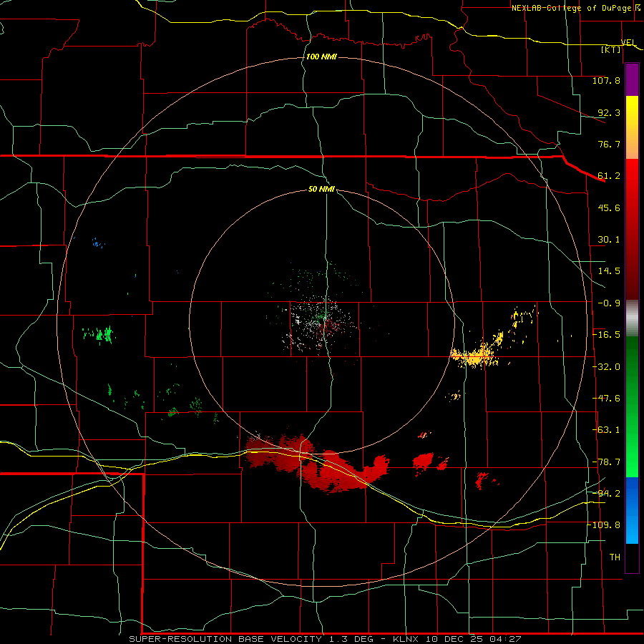Click the -63.1 velocity scale value
This screenshot has width=644, height=644.
pos(606,430)
